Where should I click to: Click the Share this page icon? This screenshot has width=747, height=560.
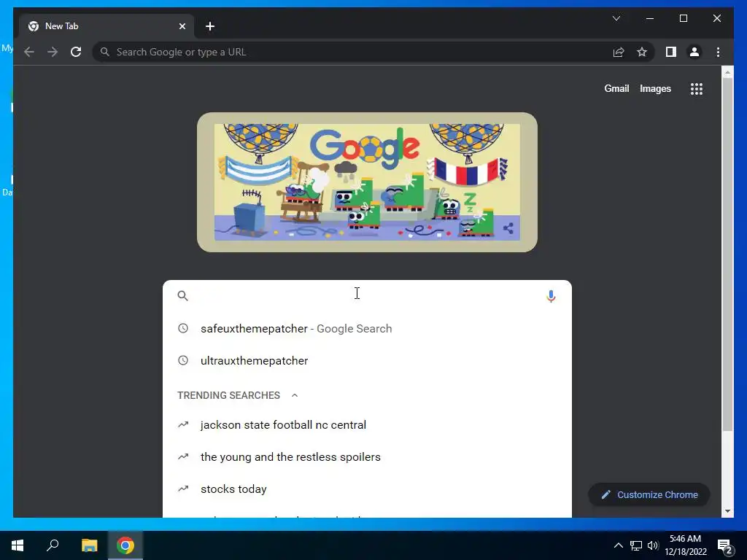click(619, 52)
